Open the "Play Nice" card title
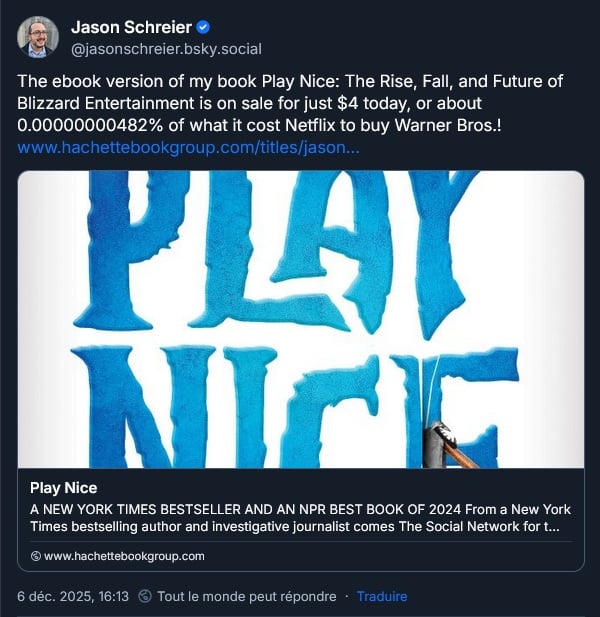 pos(63,488)
